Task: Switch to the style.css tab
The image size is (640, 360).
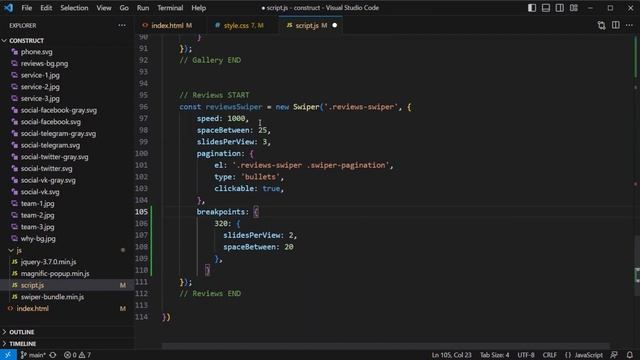Action: tap(242, 25)
